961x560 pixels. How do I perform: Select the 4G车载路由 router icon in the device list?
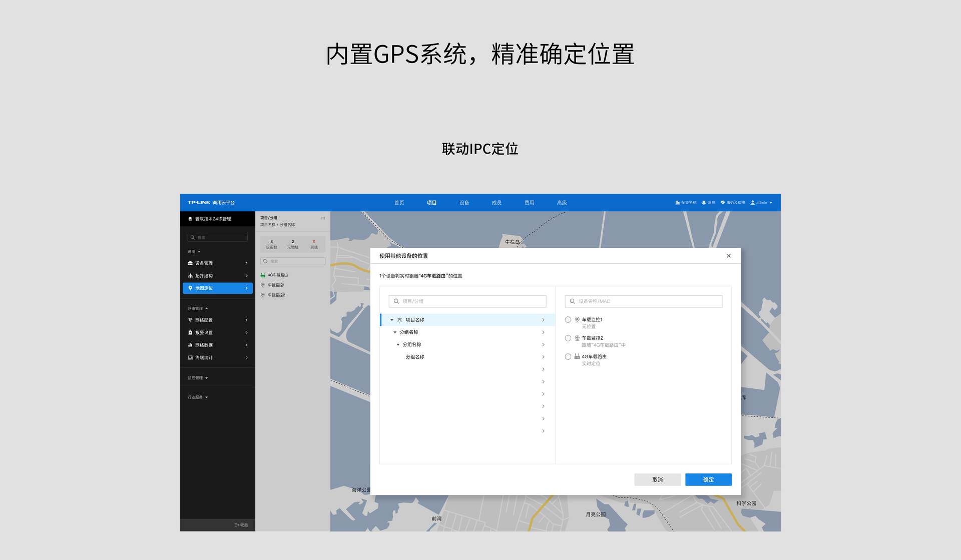263,275
